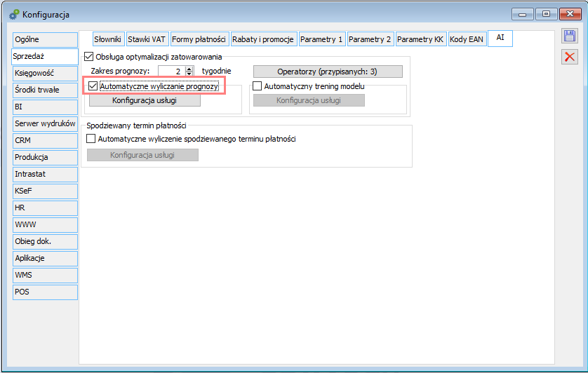The image size is (588, 373).
Task: Go to the WWW section
Action: 45,225
